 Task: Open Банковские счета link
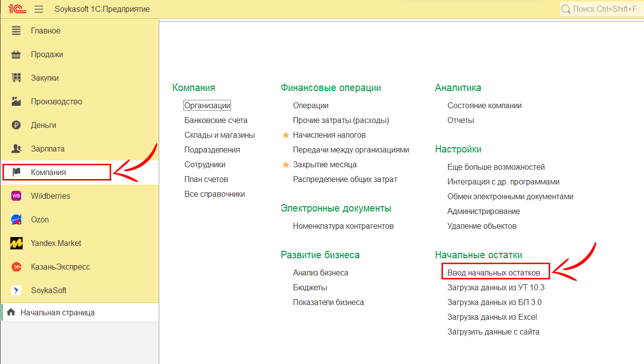tap(216, 120)
